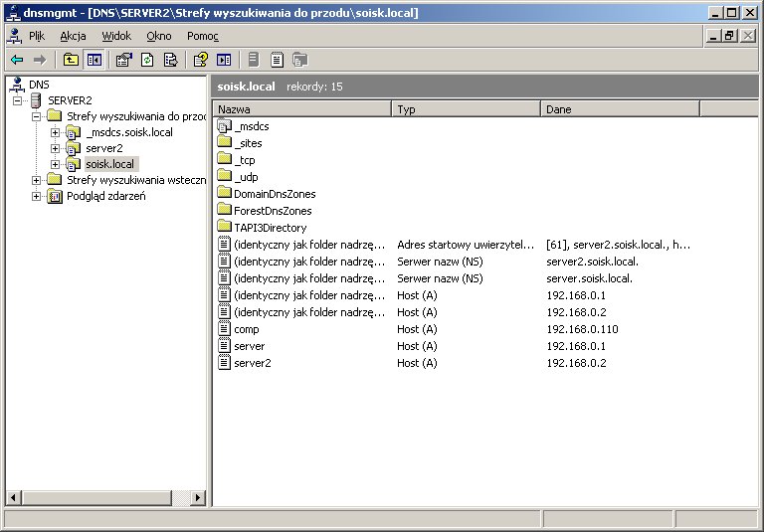Minimize the inner MDI console window
This screenshot has height=532, width=764.
713,36
